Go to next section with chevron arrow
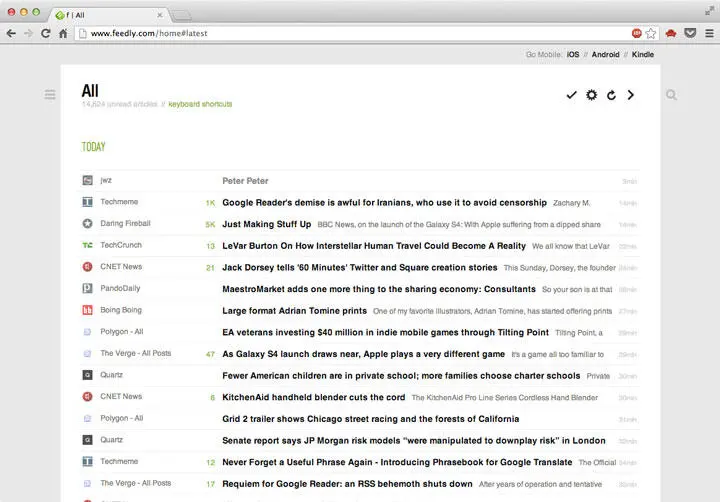 coord(631,95)
